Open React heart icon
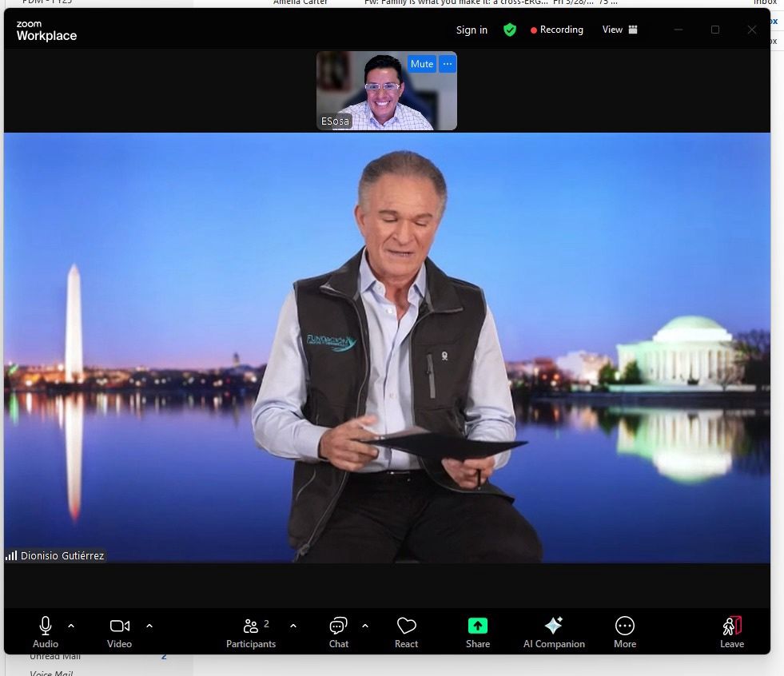Image resolution: width=784 pixels, height=676 pixels. 406,626
